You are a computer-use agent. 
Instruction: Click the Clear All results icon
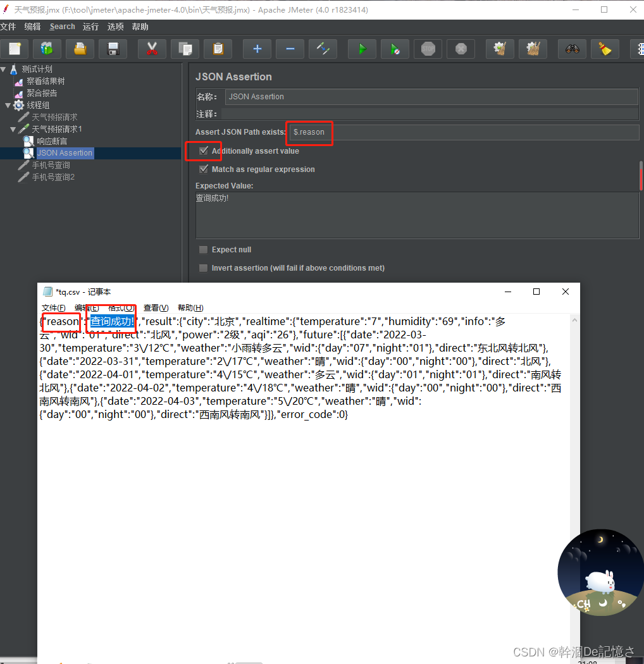click(x=533, y=49)
